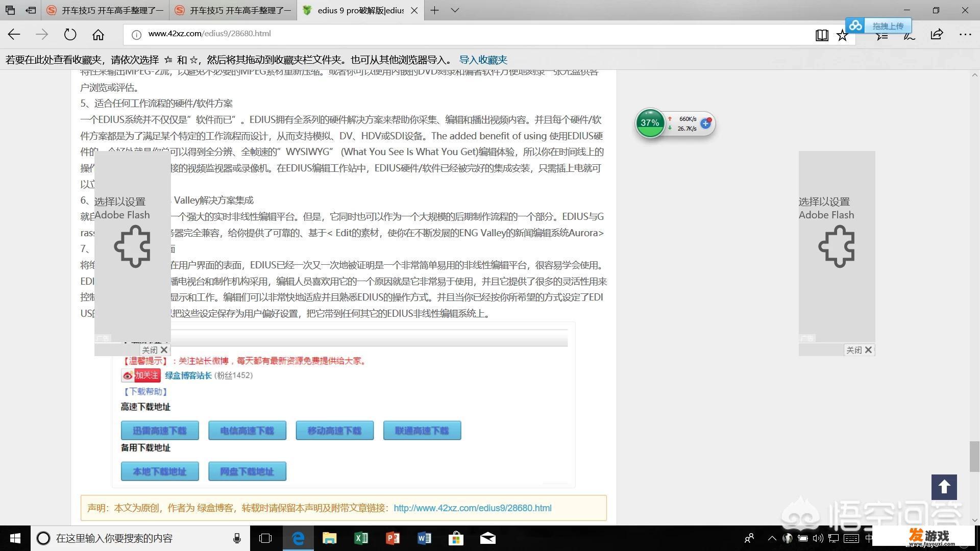
Task: Open Word from taskbar
Action: tap(425, 538)
